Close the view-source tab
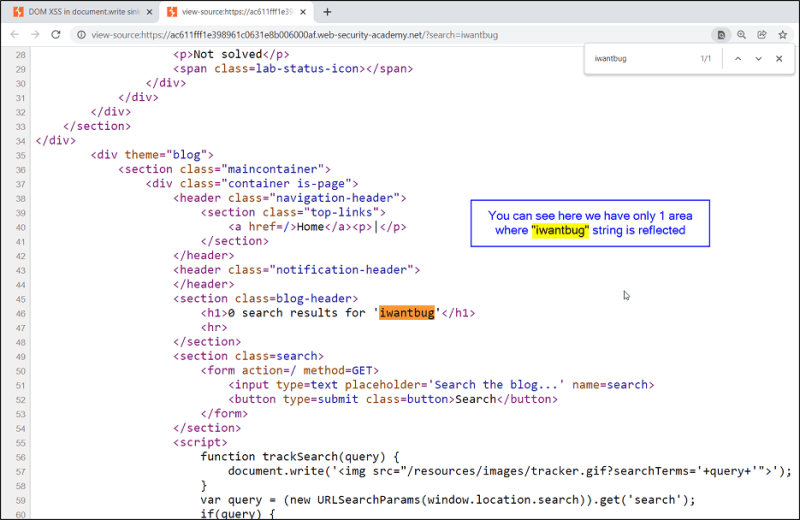Image resolution: width=800 pixels, height=520 pixels. pos(303,12)
